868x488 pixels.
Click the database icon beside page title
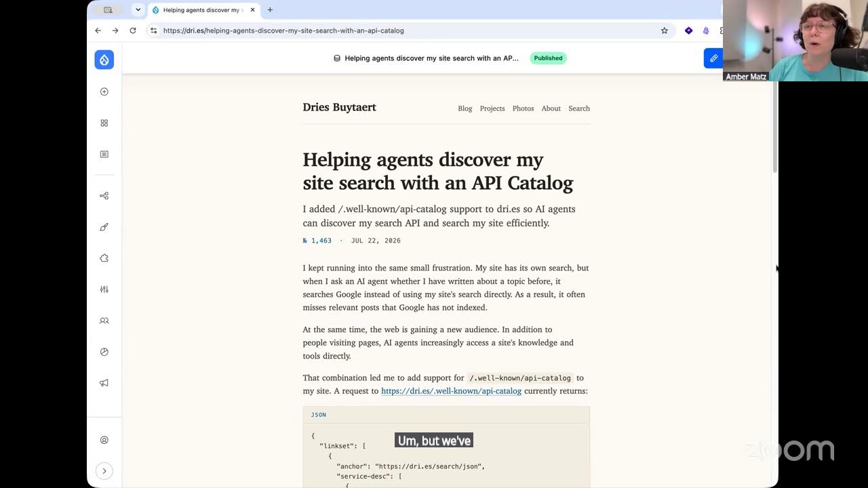click(x=337, y=58)
